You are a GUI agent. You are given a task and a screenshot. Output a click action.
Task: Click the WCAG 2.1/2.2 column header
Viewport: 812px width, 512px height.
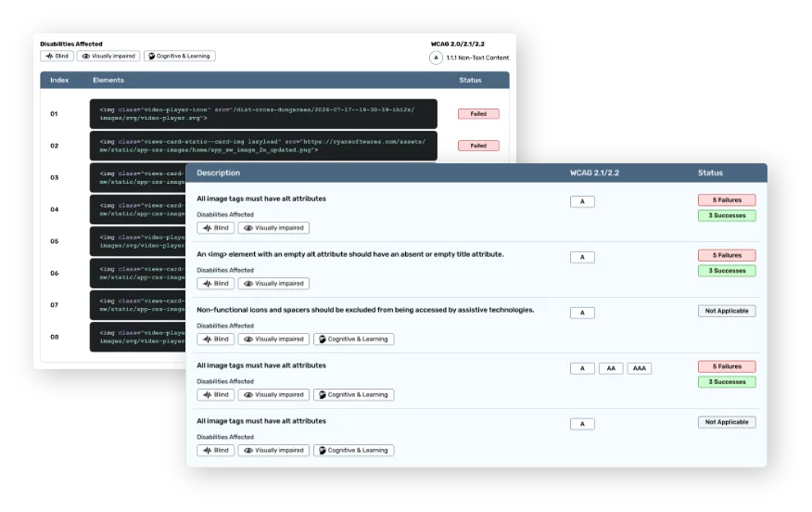tap(594, 173)
